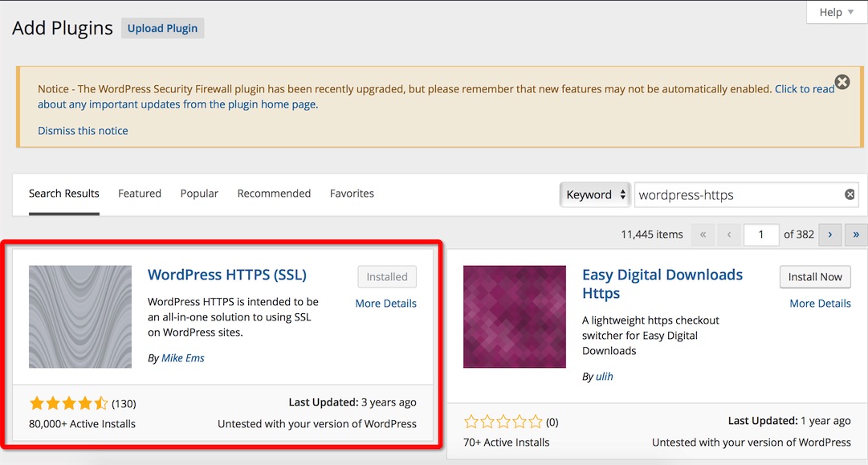Go to first page of results
The image size is (868, 465).
(703, 235)
